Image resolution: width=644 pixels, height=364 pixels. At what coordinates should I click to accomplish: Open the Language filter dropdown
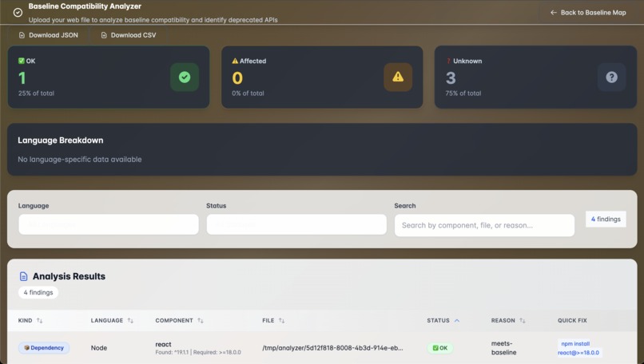109,224
